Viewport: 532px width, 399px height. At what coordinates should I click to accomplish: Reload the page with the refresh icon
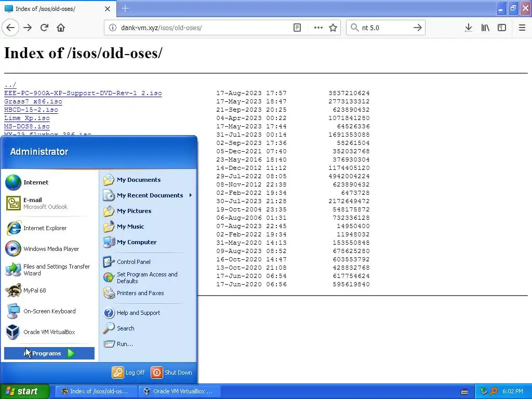[x=44, y=28]
